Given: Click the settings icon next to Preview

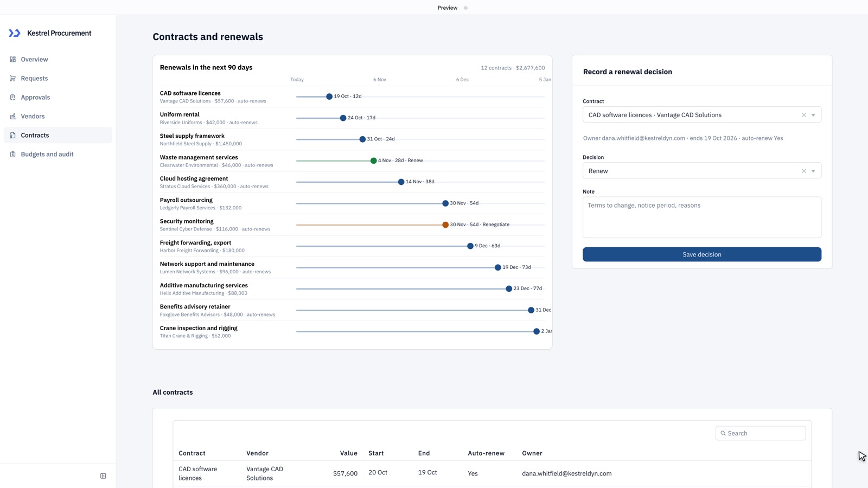Looking at the screenshot, I should (465, 8).
